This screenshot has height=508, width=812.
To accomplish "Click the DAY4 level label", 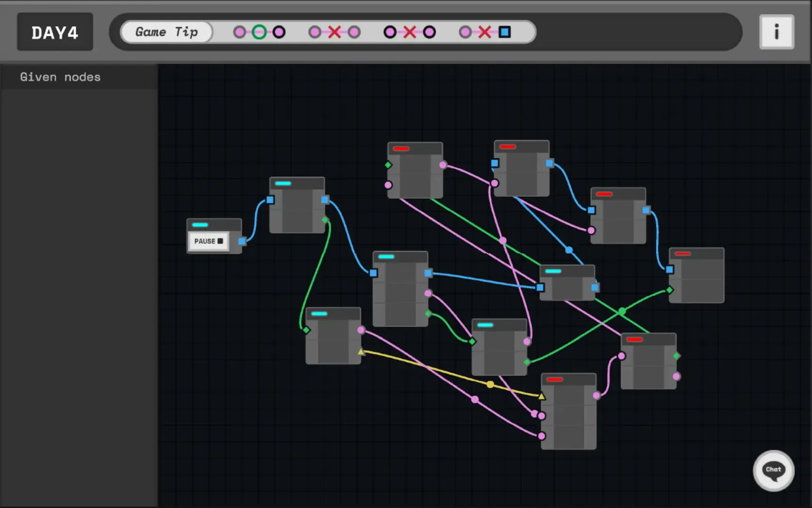I will click(x=55, y=32).
